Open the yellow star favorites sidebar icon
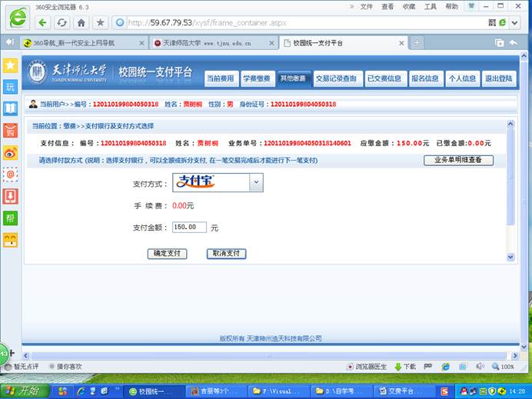 10,65
